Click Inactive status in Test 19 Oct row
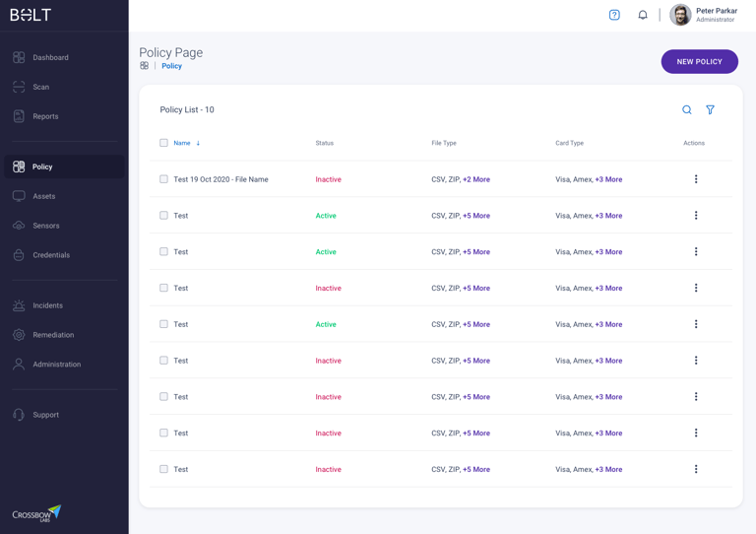The image size is (756, 534). [329, 179]
